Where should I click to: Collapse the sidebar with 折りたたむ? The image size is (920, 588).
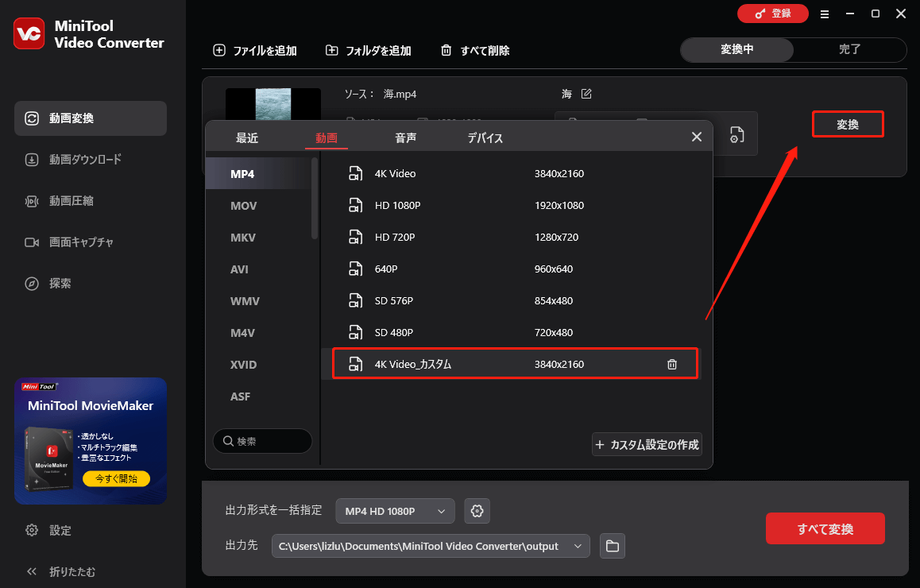60,571
